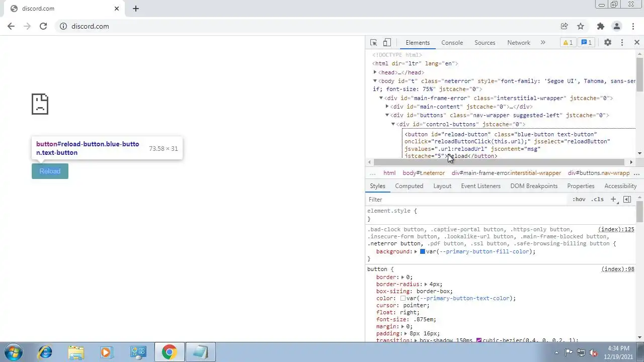Open the Accessibility tab
The height and width of the screenshot is (362, 644).
pos(620,186)
